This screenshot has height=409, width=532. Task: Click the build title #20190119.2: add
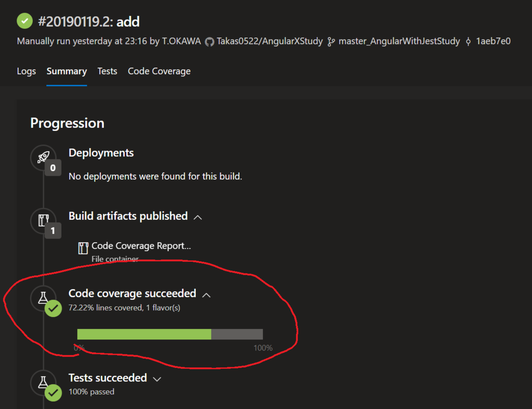[89, 22]
